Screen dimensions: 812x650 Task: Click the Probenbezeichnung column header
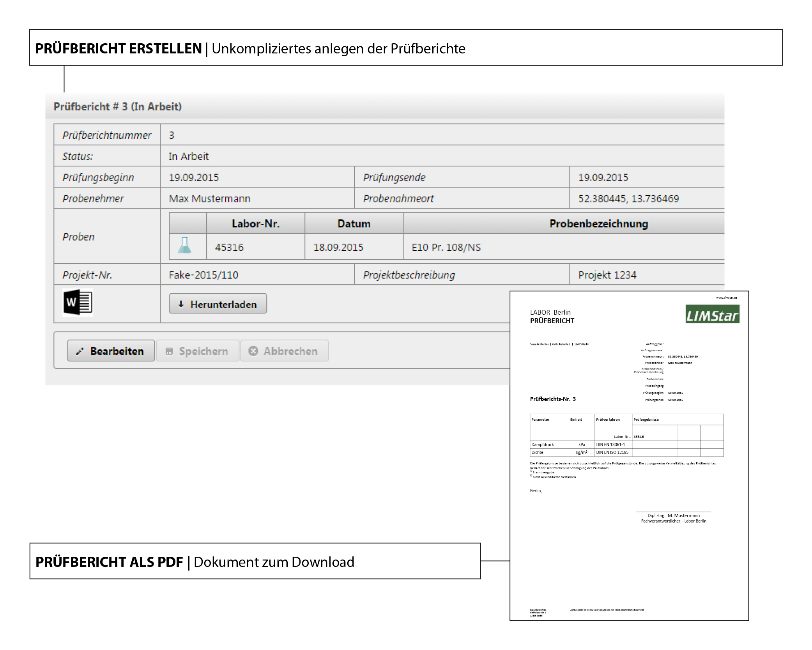598,224
